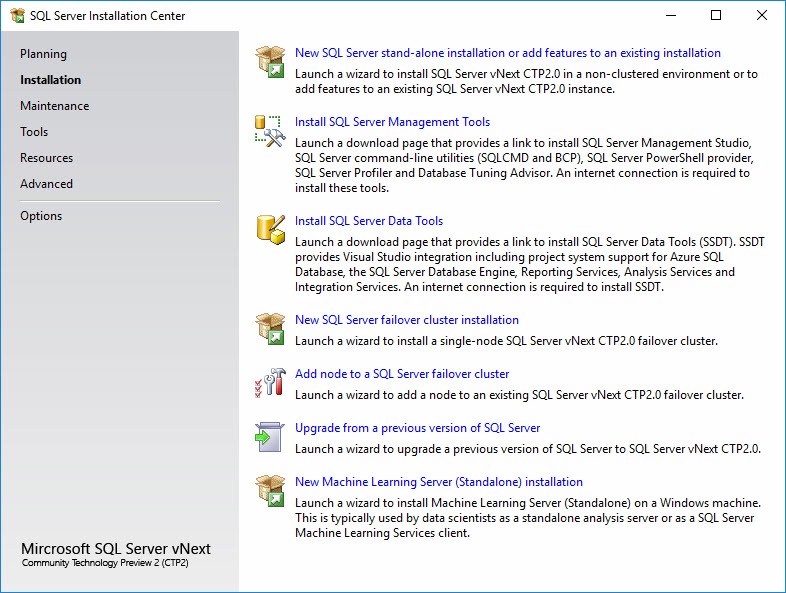Image resolution: width=786 pixels, height=593 pixels.
Task: Click the Upgrade green arrow icon
Action: (x=270, y=437)
